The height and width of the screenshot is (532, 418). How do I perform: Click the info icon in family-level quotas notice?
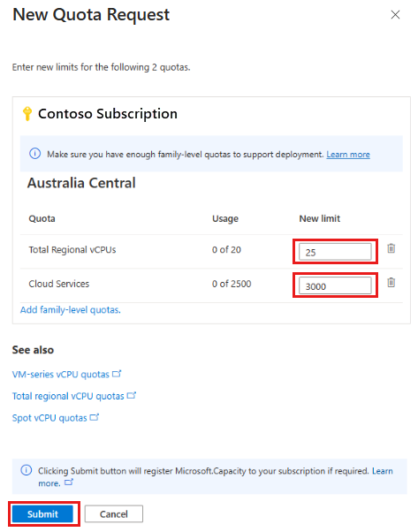[x=34, y=154]
